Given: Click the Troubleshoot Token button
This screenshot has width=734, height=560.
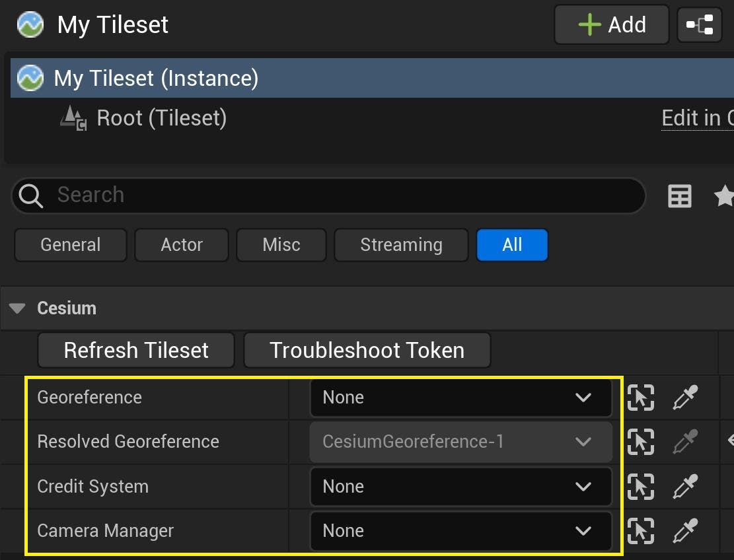Looking at the screenshot, I should 367,351.
